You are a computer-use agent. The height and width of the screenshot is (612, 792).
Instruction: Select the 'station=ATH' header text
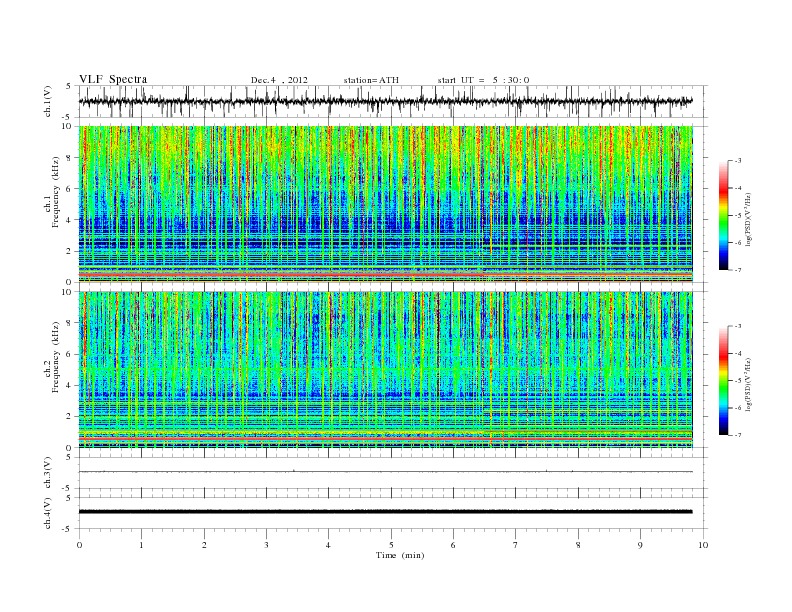click(x=371, y=80)
